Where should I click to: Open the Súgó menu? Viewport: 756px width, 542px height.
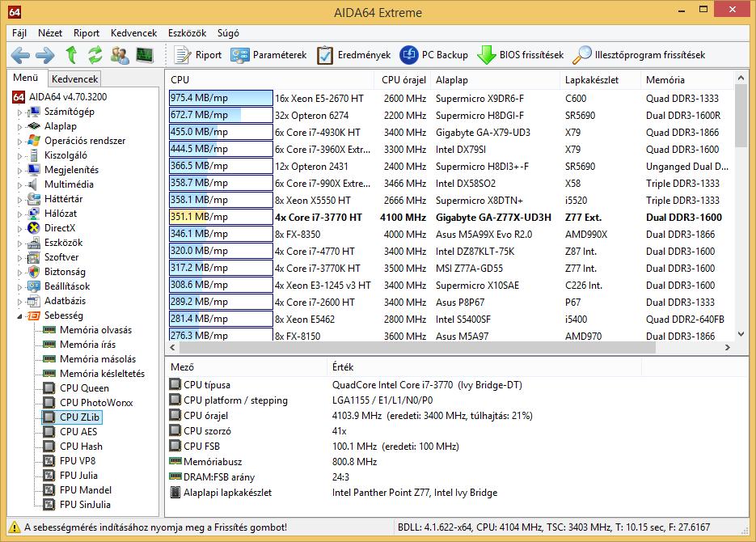coord(228,33)
